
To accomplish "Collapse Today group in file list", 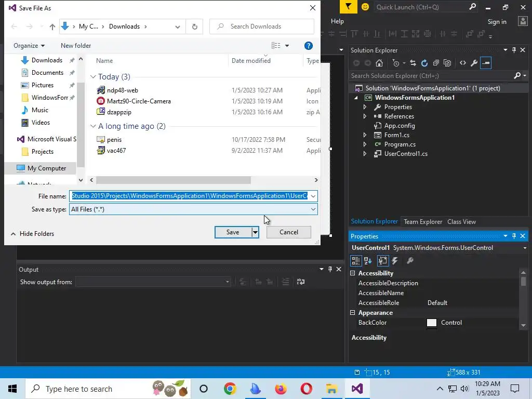I will coord(93,77).
